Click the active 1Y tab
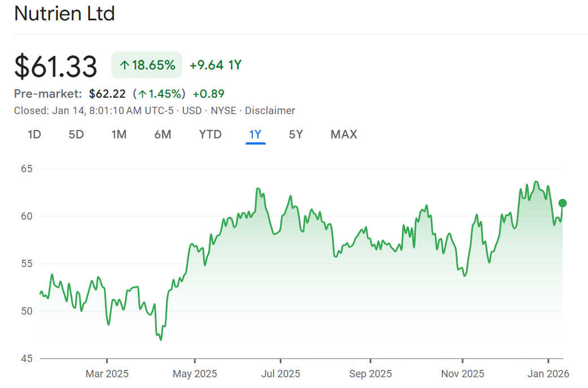This screenshot has height=388, width=588. point(255,134)
